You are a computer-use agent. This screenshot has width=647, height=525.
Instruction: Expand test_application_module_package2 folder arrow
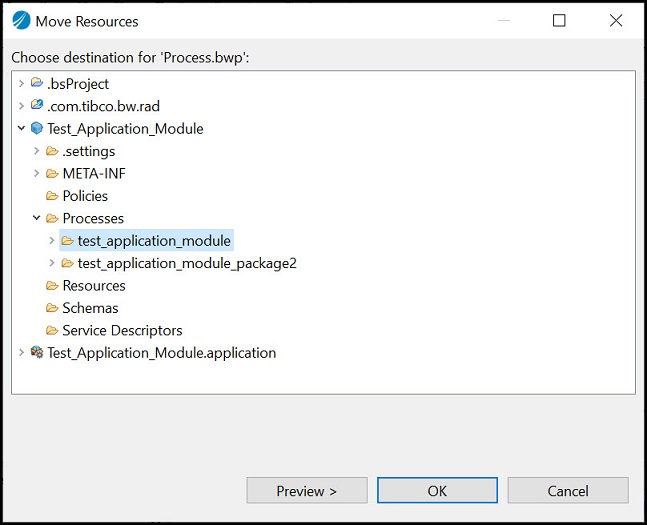point(52,262)
